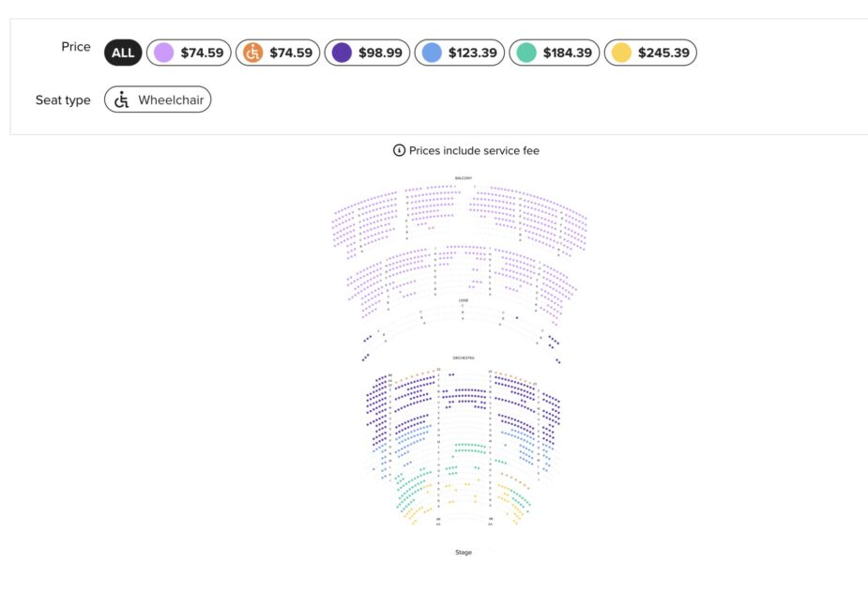This screenshot has height=594, width=868.
Task: Choose a green seat in center Orchestra block
Action: (x=469, y=446)
